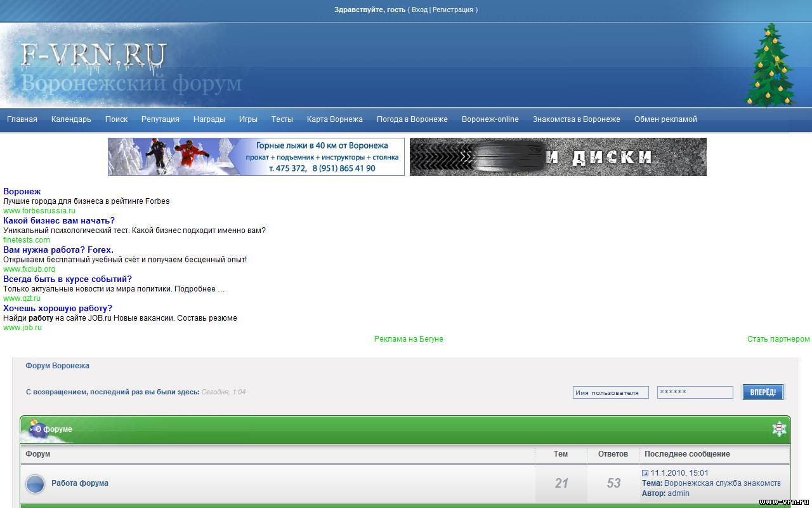This screenshot has width=812, height=508.
Task: Click the Вход login link
Action: (x=419, y=10)
